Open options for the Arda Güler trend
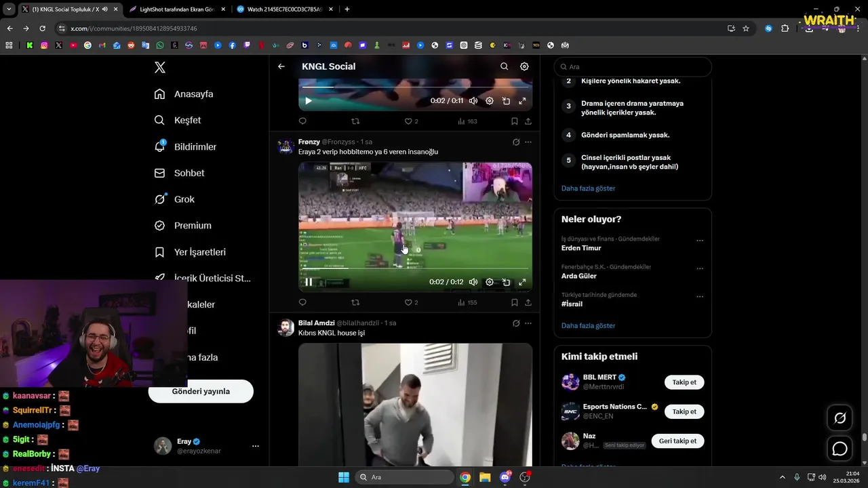 pyautogui.click(x=700, y=268)
